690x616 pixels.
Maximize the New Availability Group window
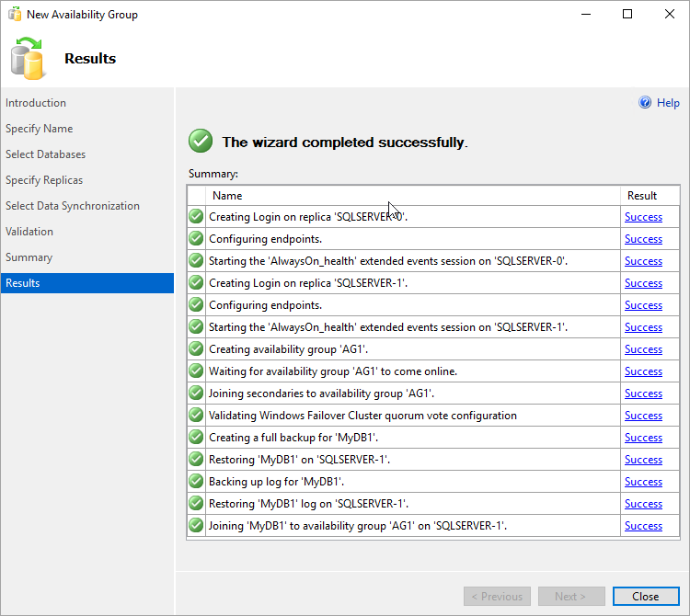point(627,14)
